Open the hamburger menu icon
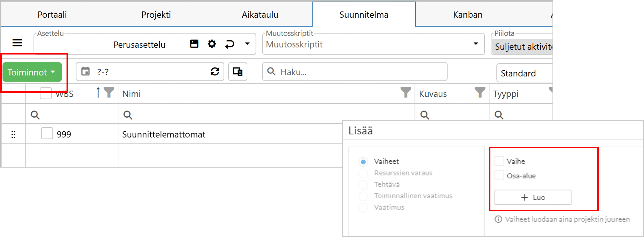Screen dimensions: 644x237 coord(17,43)
